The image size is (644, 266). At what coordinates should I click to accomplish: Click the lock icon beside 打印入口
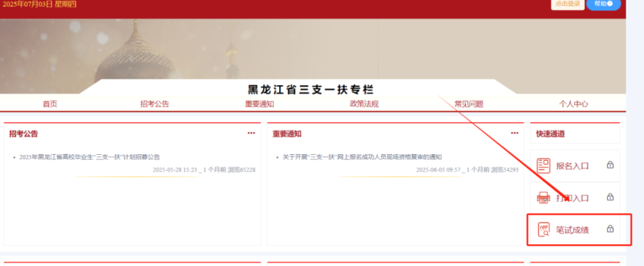coord(610,197)
